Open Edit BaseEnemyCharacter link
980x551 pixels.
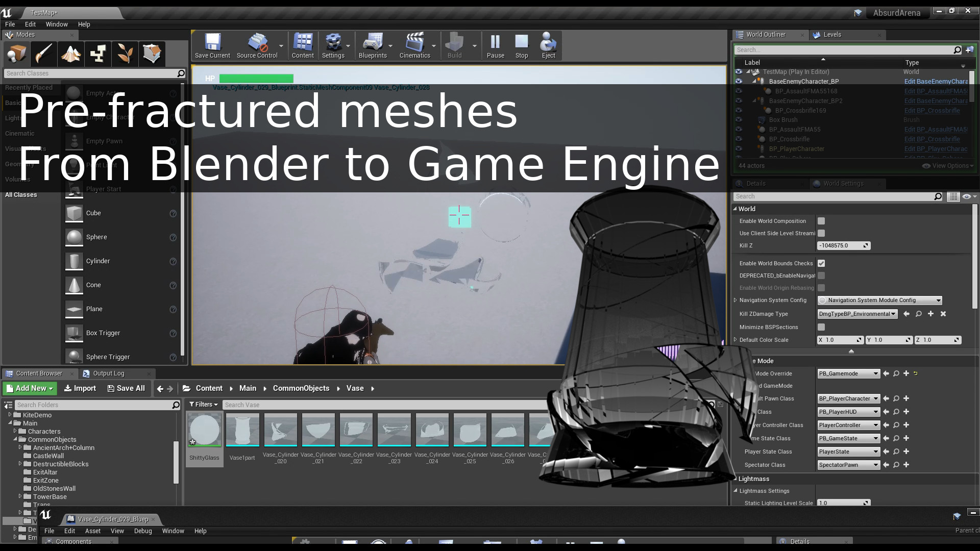pos(936,81)
